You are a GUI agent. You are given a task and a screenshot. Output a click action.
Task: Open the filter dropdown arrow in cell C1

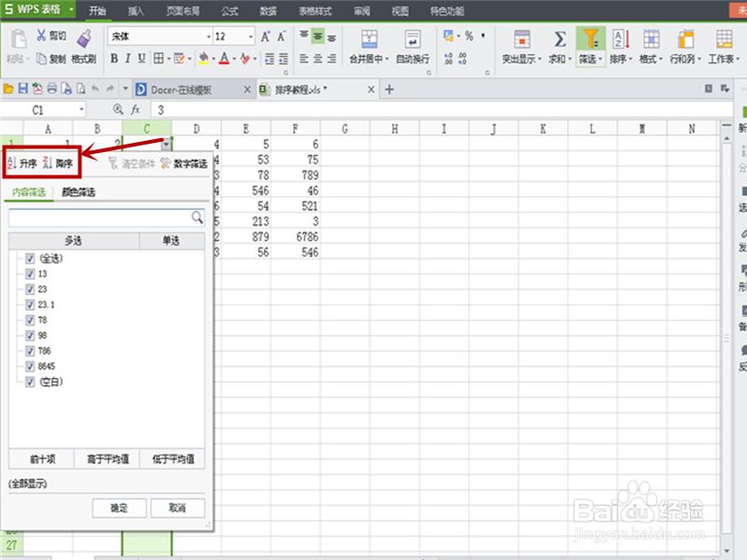pos(166,144)
